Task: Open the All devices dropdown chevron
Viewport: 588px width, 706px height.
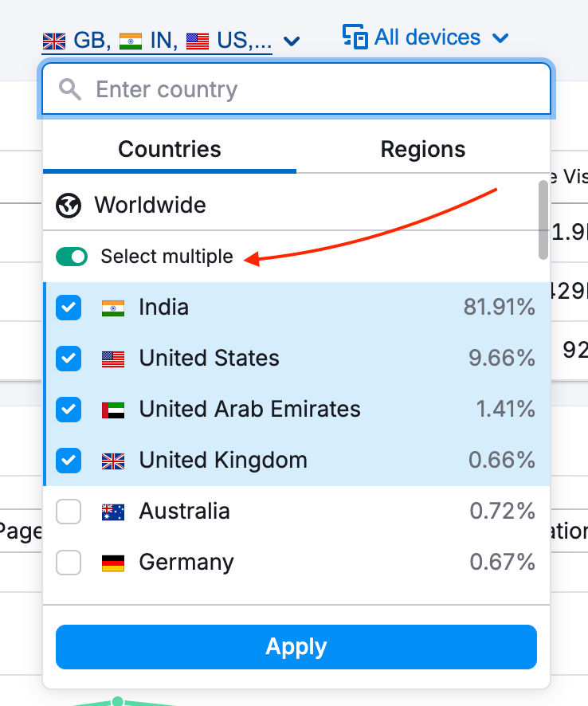Action: point(501,37)
